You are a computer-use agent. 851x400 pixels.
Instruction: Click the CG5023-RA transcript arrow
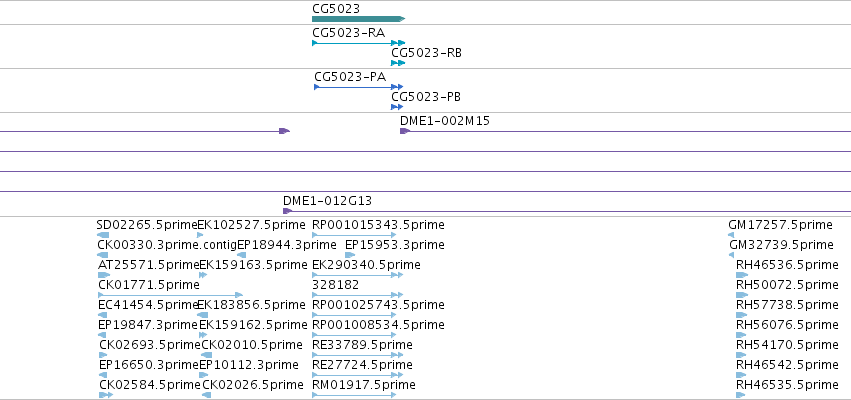click(x=359, y=43)
